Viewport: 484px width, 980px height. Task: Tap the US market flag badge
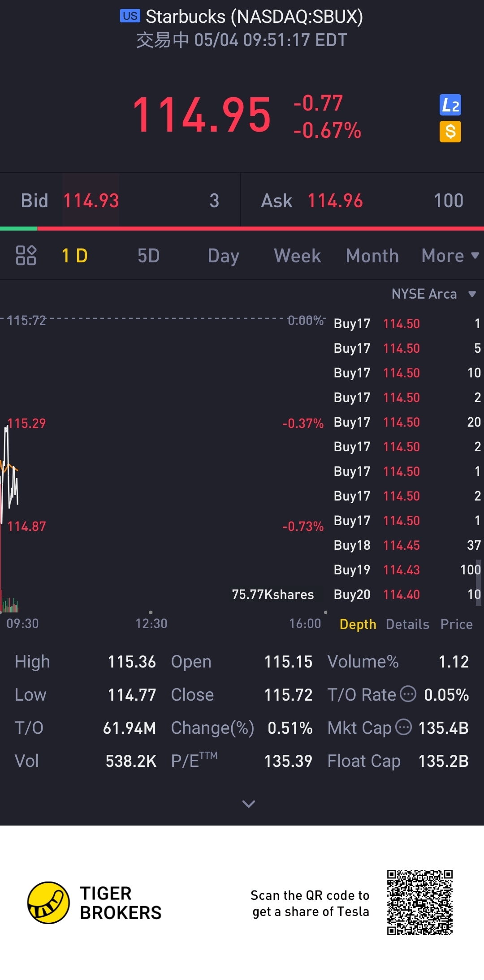pyautogui.click(x=130, y=16)
